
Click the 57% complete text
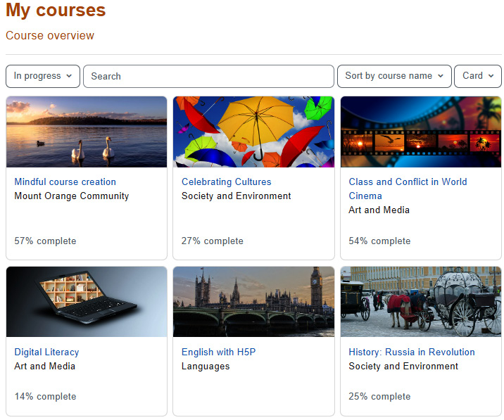pyautogui.click(x=45, y=241)
